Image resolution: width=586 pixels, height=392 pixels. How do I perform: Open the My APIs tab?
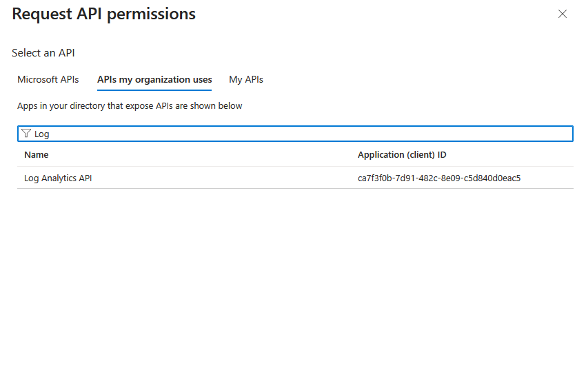tap(246, 79)
